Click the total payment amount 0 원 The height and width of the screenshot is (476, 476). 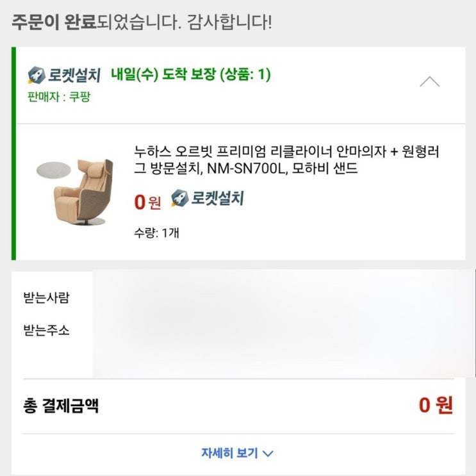tap(436, 405)
